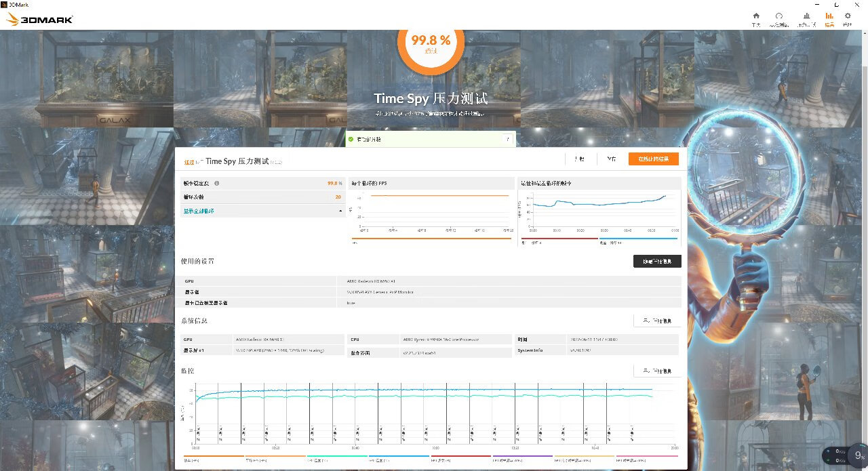Viewport: 868px width, 471px height.
Task: Click the timestamp value in system info
Action: 594,339
